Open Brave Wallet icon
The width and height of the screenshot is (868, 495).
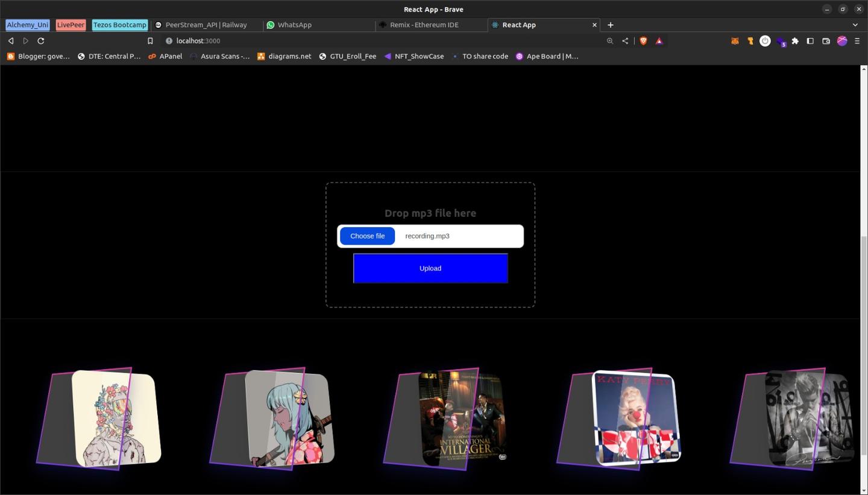(x=826, y=41)
